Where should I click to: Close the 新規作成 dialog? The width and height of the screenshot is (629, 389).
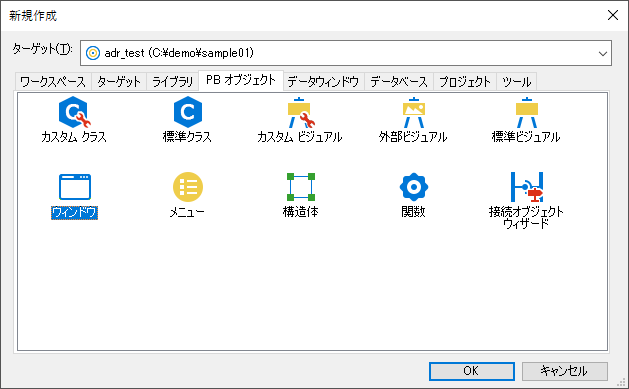613,15
